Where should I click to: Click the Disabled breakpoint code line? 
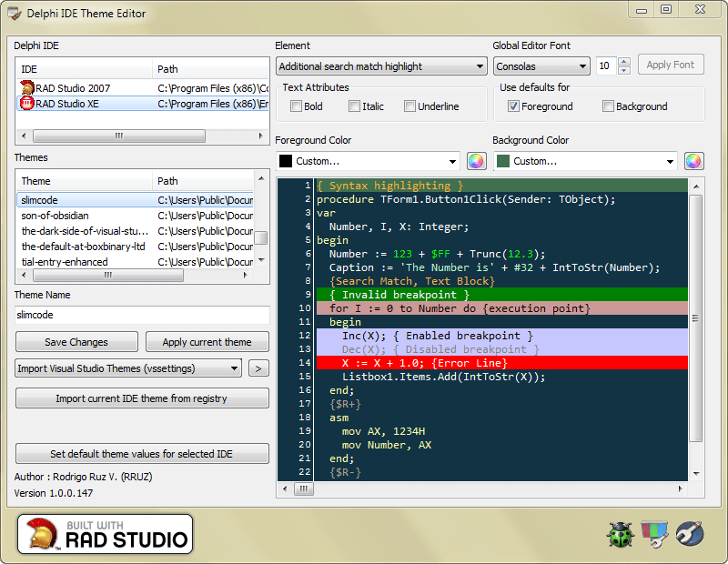[x=502, y=349]
